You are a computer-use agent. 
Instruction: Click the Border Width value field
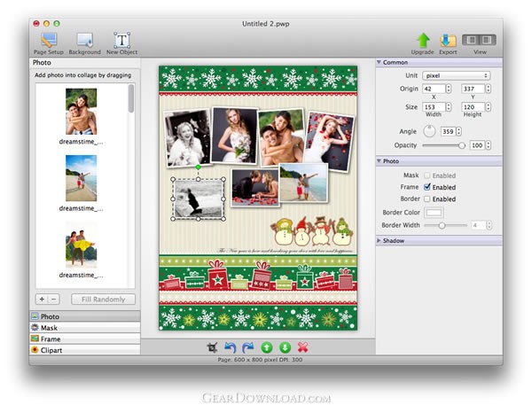point(478,225)
